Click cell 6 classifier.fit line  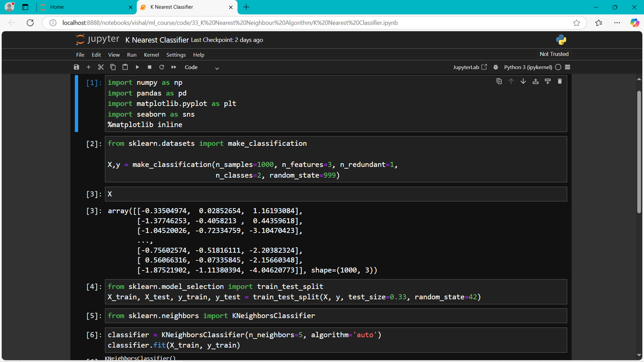point(174,345)
